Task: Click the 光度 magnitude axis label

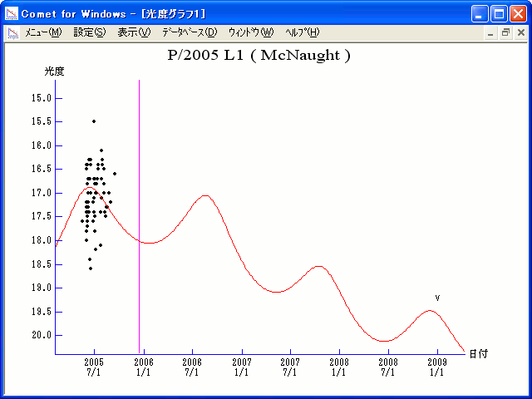Action: [x=54, y=71]
